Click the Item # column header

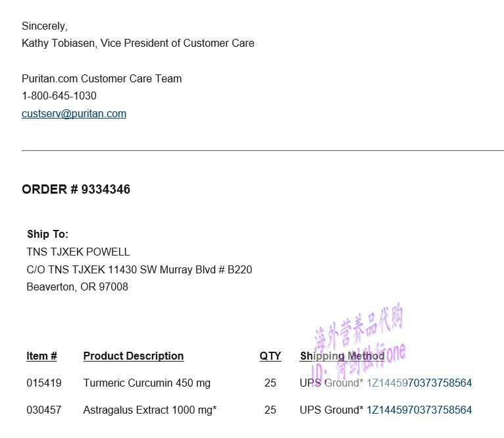coord(41,356)
